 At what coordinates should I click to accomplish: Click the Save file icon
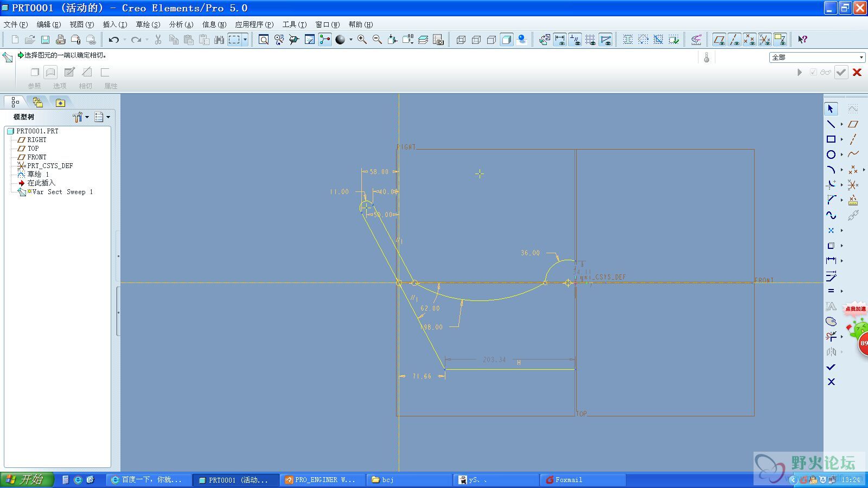click(46, 40)
